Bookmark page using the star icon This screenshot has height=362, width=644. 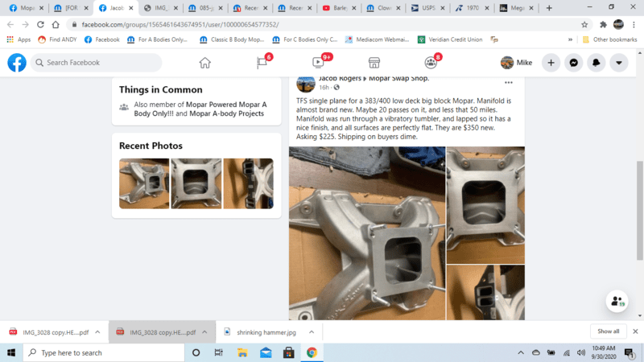(583, 24)
